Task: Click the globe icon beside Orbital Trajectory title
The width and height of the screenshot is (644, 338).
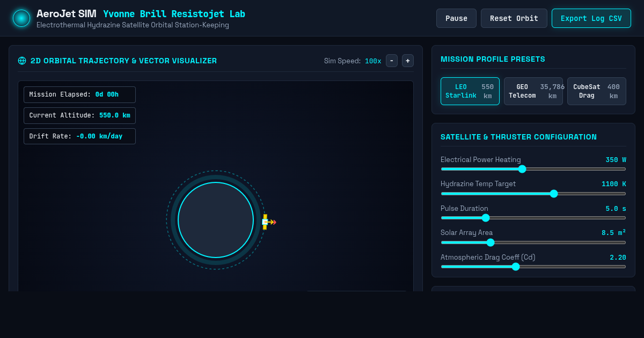Action: click(22, 61)
